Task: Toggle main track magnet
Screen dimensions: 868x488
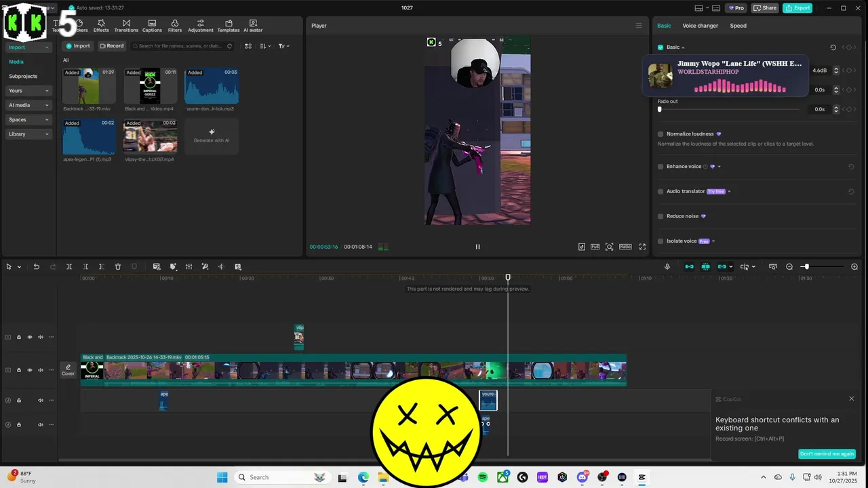Action: (x=690, y=266)
